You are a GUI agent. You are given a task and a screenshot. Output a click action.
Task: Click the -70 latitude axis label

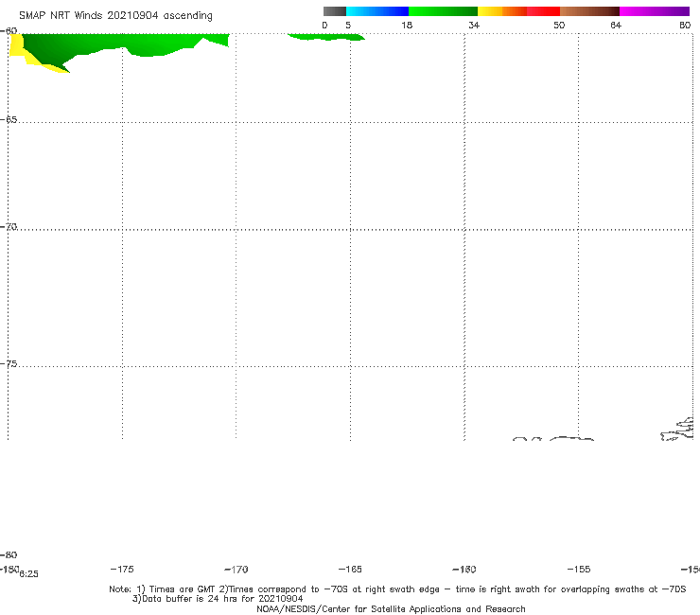9,227
